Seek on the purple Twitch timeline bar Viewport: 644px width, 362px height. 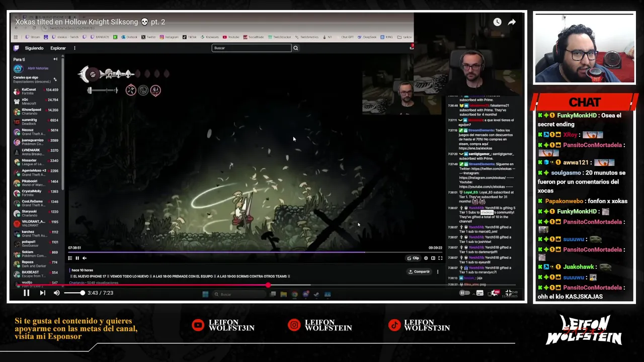pyautogui.click(x=255, y=252)
